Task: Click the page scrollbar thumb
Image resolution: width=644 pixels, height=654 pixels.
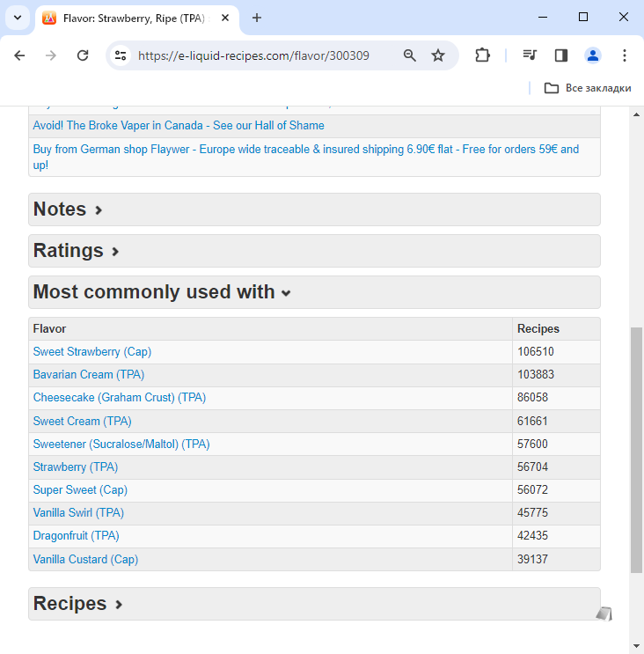Action: (x=636, y=451)
